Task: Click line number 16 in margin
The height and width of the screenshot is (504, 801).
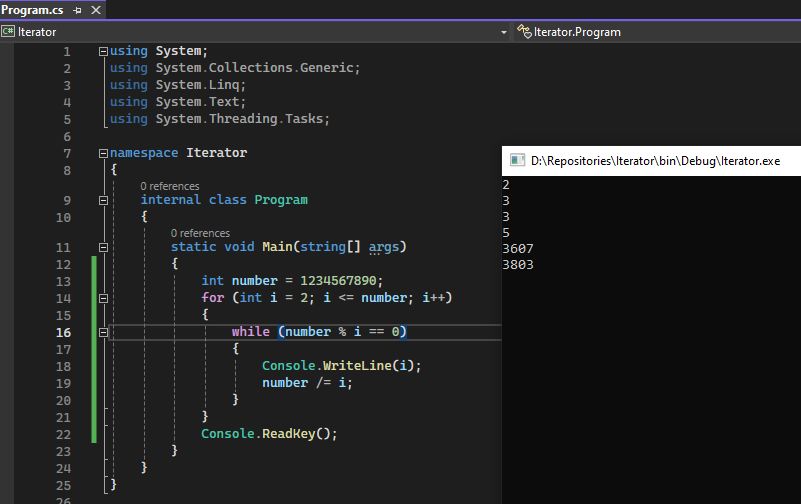Action: click(x=63, y=332)
